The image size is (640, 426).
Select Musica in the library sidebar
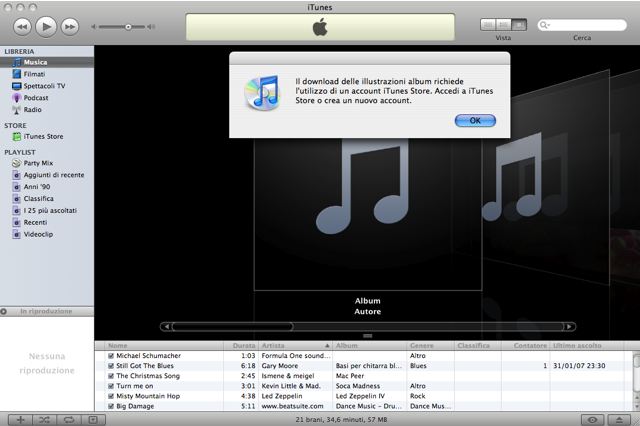coord(47,62)
